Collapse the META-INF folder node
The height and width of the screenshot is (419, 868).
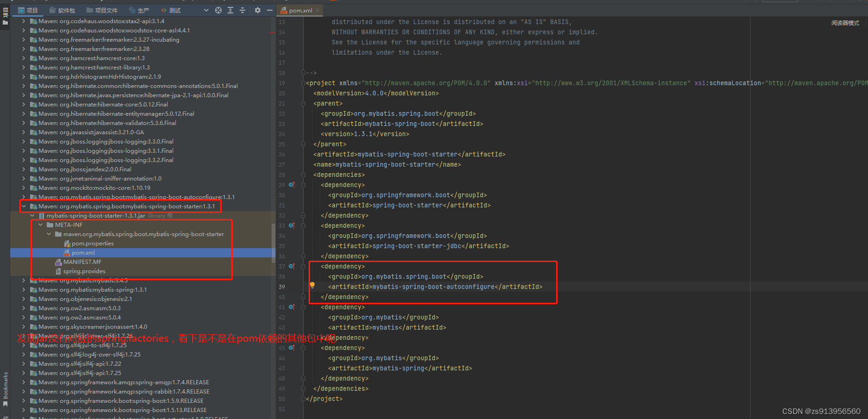(x=40, y=225)
